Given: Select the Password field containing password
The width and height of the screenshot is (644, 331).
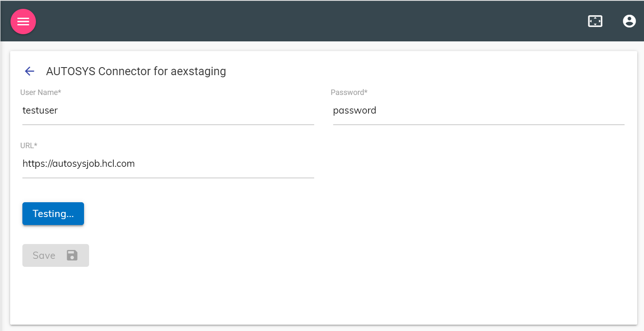Looking at the screenshot, I should coord(479,111).
